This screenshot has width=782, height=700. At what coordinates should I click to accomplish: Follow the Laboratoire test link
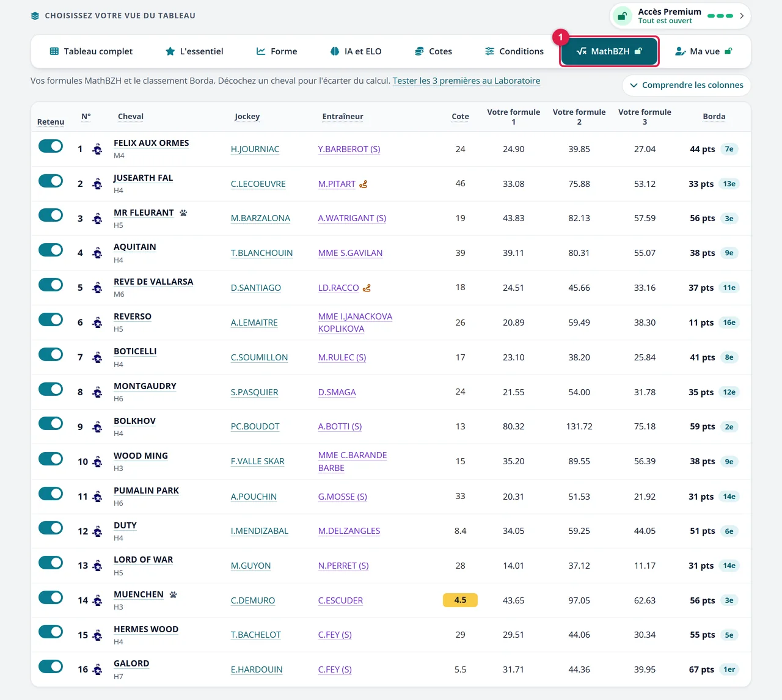(466, 81)
